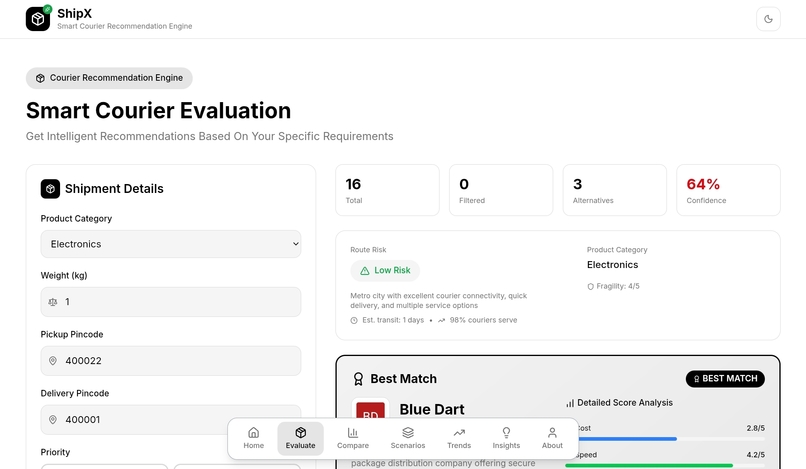Click the Est. transit clock icon

(354, 320)
